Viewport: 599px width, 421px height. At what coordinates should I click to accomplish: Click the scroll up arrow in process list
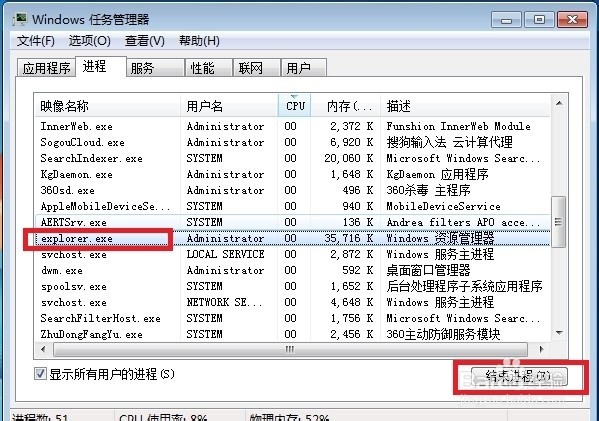pos(559,103)
